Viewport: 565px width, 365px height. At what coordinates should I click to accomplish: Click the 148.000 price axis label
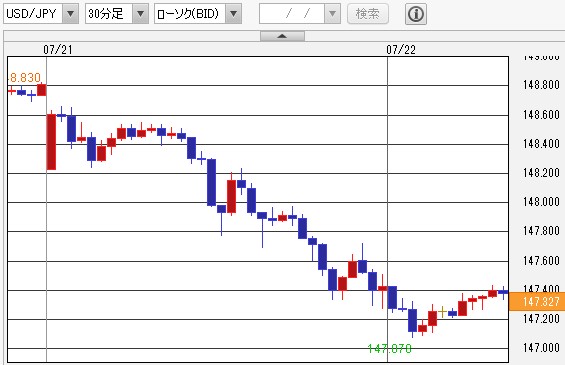[541, 202]
